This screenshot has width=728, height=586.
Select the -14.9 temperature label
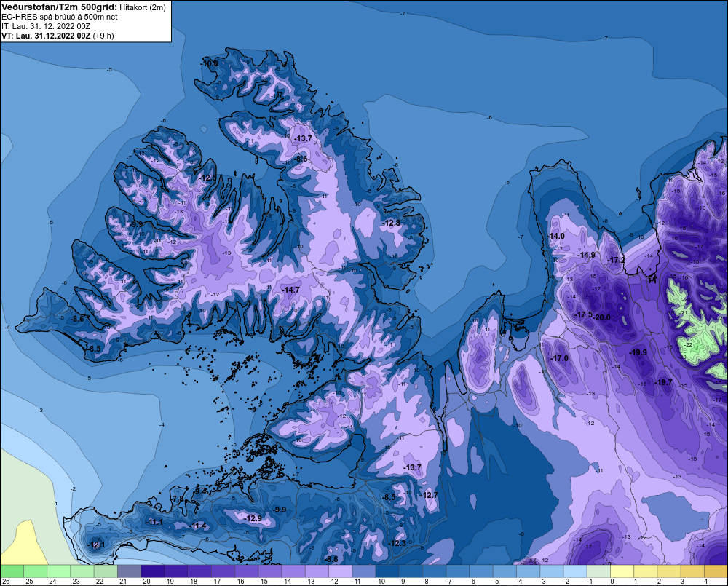(x=586, y=255)
